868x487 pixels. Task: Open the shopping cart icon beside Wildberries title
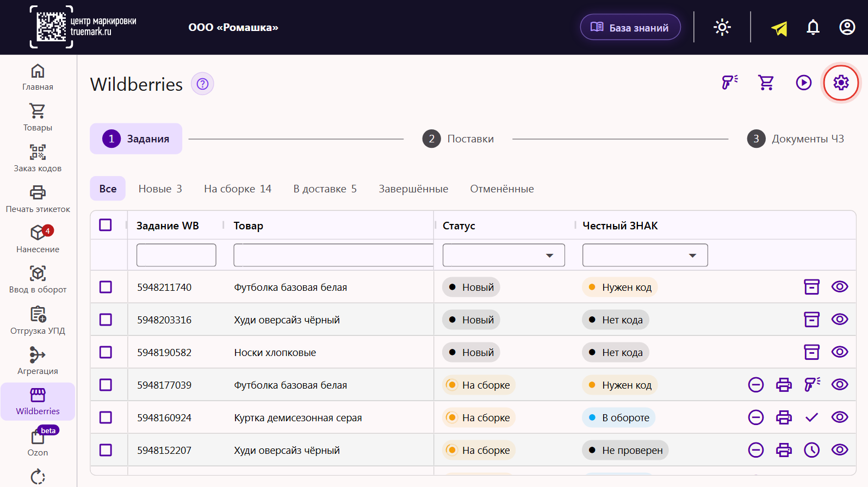(766, 83)
